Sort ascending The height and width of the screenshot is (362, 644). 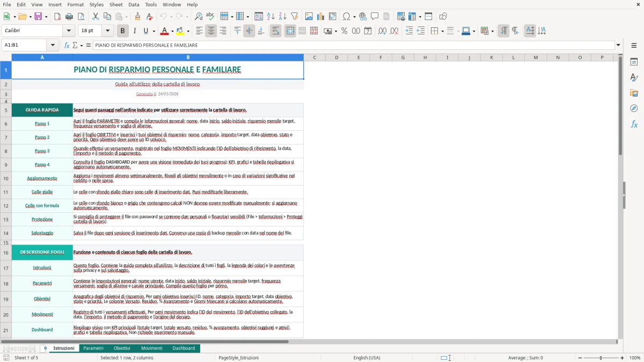pos(270,17)
